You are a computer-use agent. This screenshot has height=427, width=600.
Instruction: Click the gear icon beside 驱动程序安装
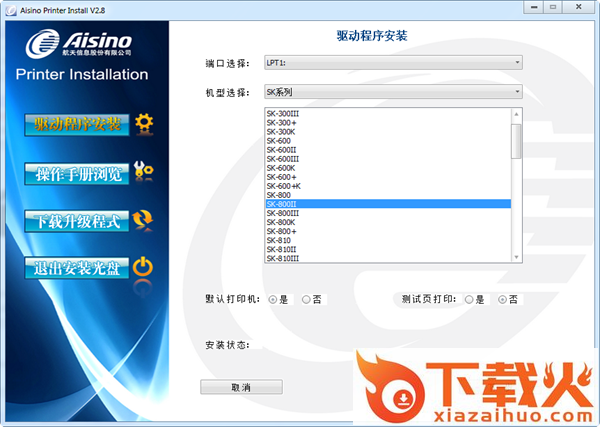tap(144, 124)
